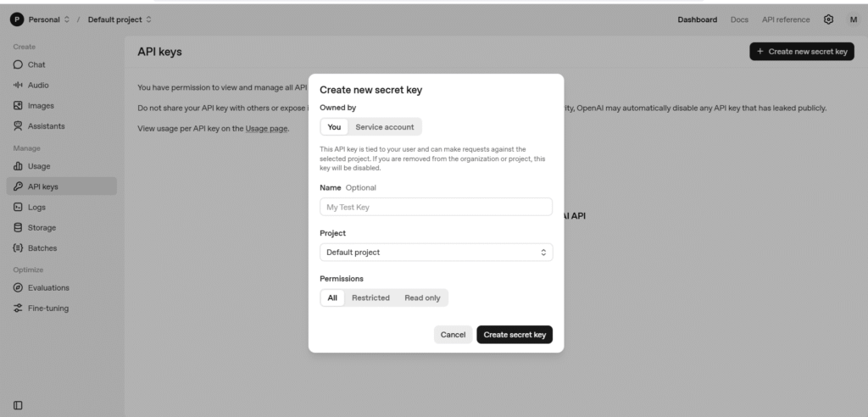The image size is (868, 417).
Task: Open the Chat icon in sidebar
Action: (x=18, y=64)
